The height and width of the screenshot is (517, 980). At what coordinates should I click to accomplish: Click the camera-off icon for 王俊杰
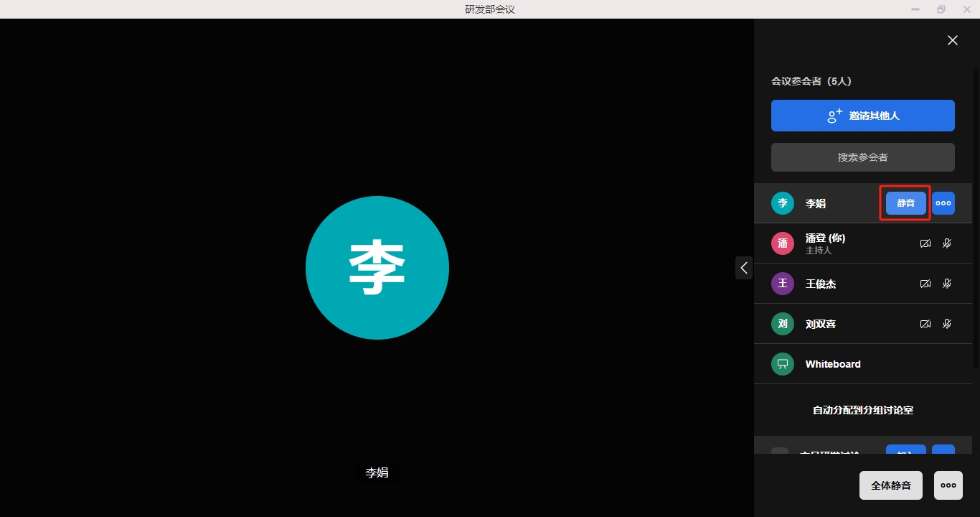(925, 284)
